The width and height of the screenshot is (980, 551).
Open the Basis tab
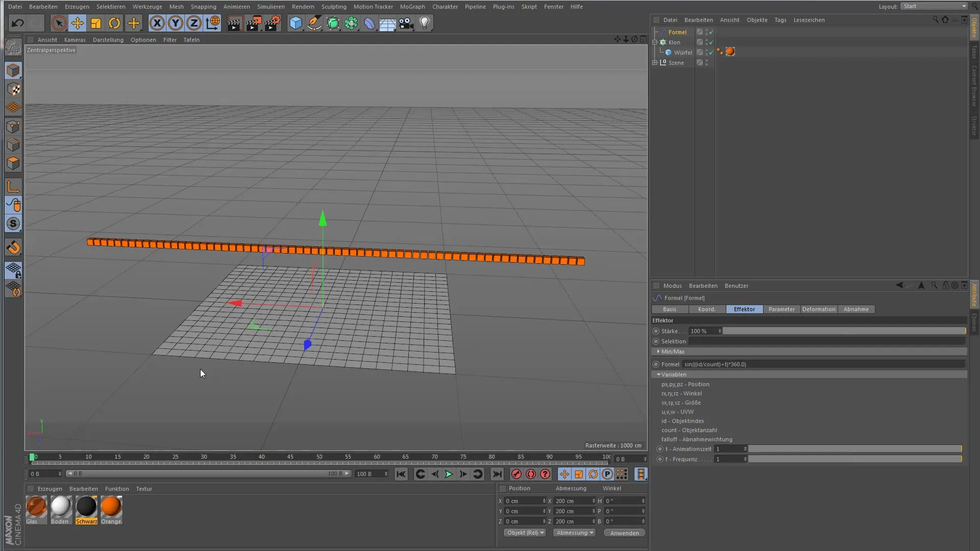point(670,309)
